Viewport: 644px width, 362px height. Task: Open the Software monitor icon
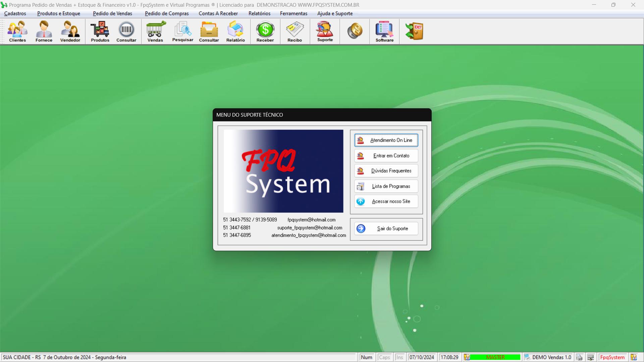pos(384,32)
